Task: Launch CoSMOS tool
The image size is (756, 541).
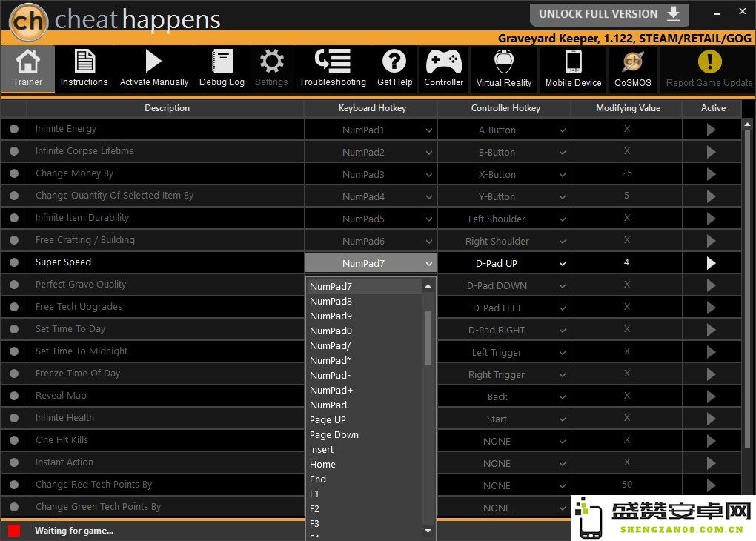Action: pyautogui.click(x=632, y=69)
